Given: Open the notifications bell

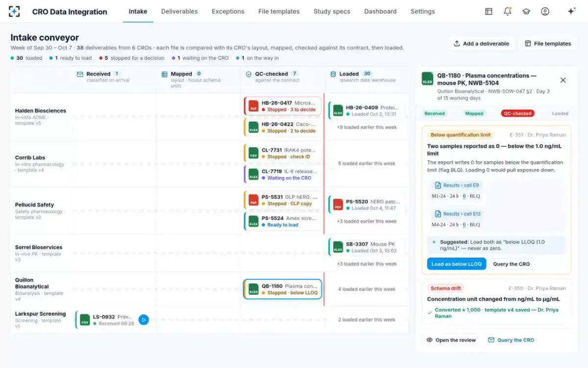Looking at the screenshot, I should tap(508, 11).
